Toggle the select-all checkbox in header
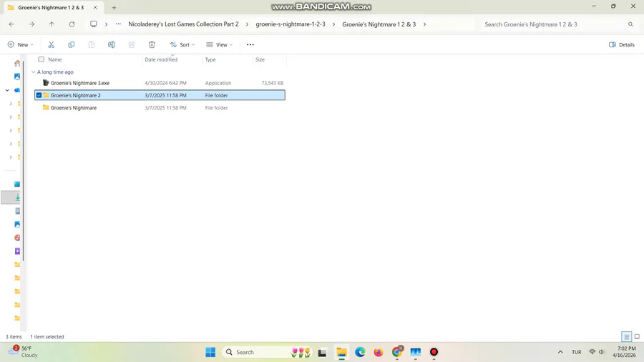Screen dimensions: 644x362 click(x=41, y=59)
